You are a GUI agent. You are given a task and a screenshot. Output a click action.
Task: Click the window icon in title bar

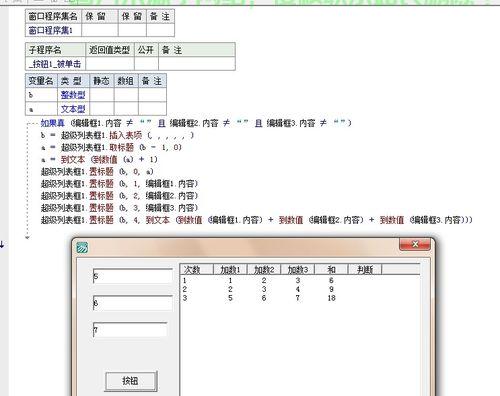coord(82,248)
